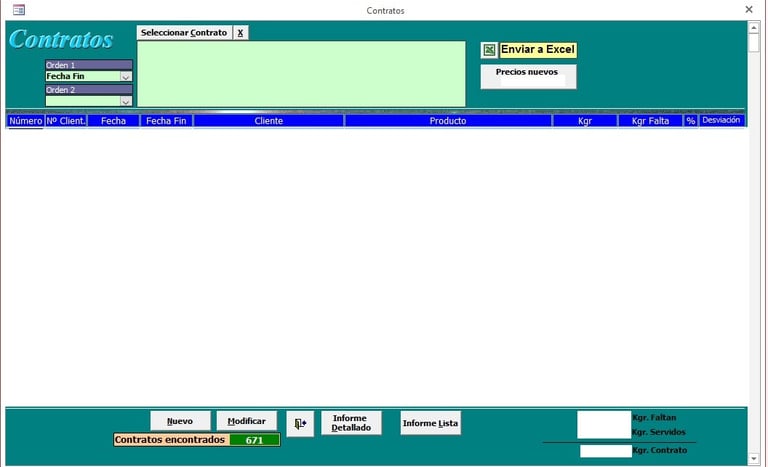The height and width of the screenshot is (467, 768).
Task: Click the Kgr. Servidos label
Action: 659,432
